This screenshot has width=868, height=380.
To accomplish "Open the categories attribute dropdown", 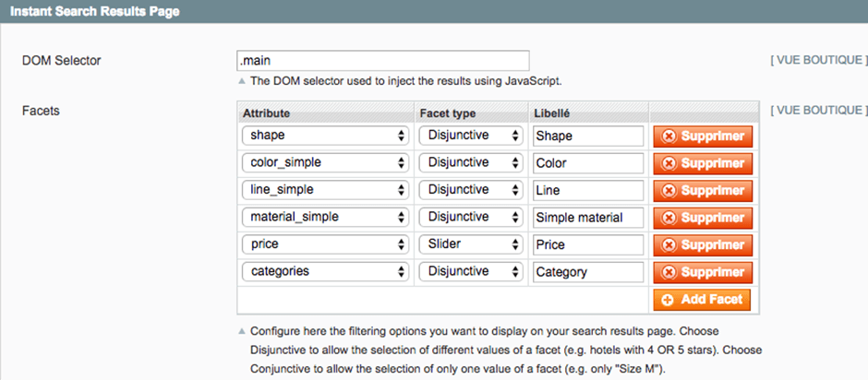I will [325, 271].
